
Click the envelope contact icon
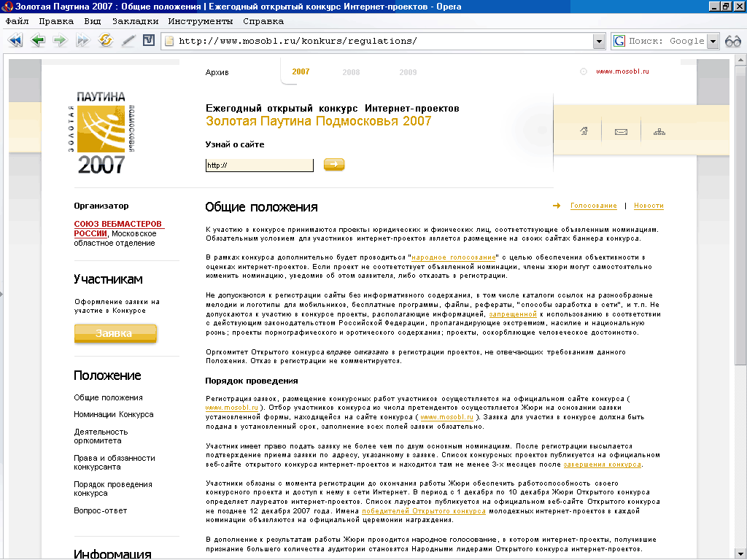click(x=621, y=132)
